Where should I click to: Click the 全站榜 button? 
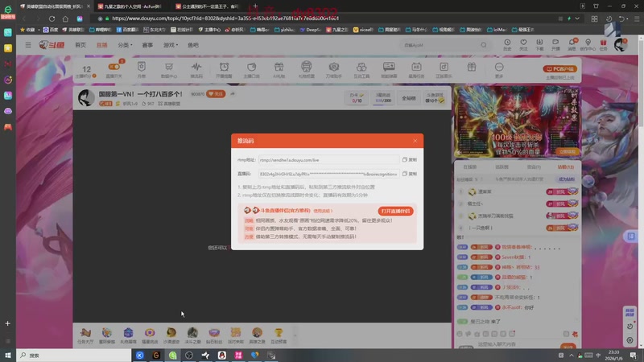pos(409,98)
